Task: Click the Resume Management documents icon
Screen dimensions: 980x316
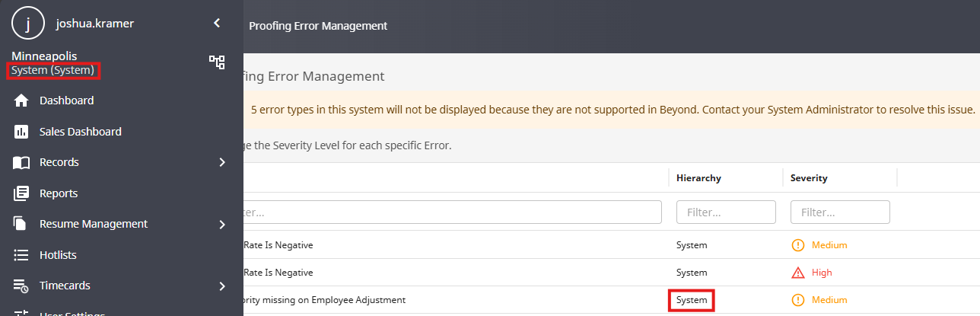Action: 22,224
